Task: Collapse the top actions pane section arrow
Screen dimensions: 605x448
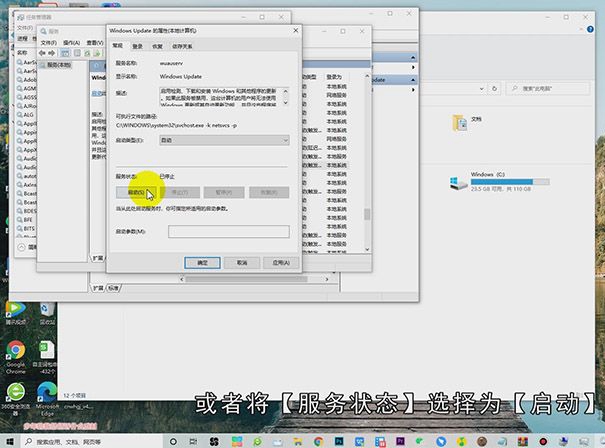Action: pyautogui.click(x=413, y=57)
